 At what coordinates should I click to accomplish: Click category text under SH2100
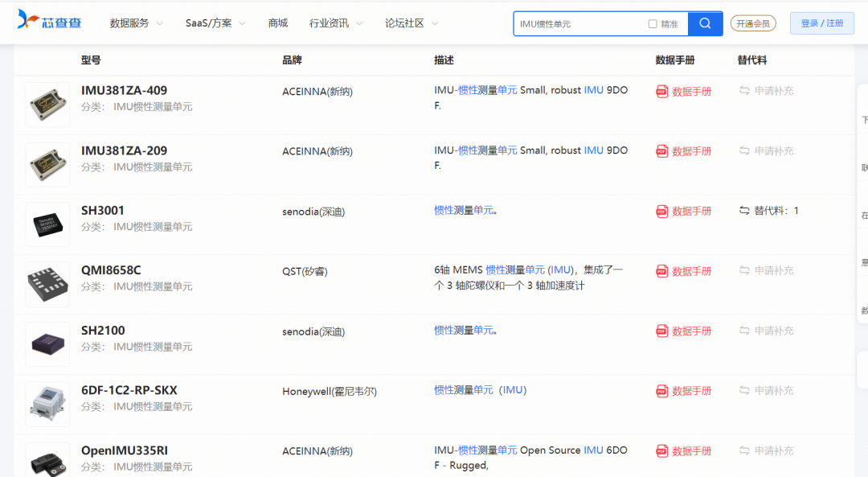[x=137, y=347]
